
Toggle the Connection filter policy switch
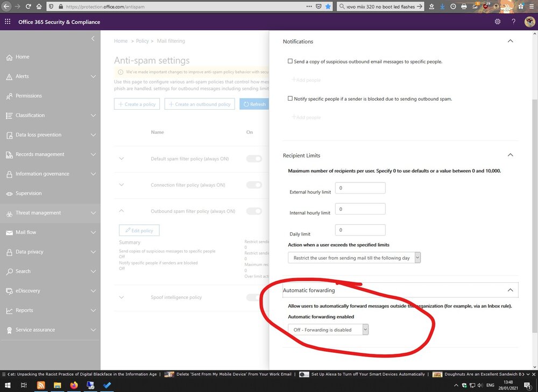(x=254, y=185)
